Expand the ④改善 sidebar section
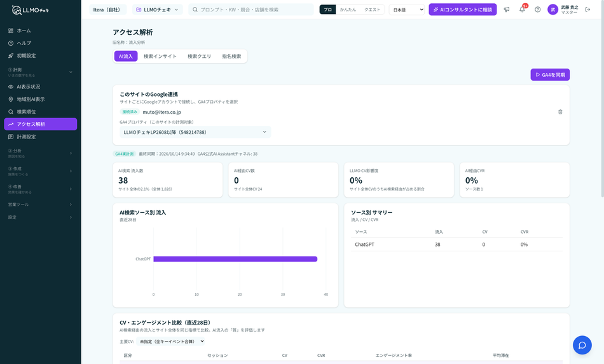The width and height of the screenshot is (604, 364). [41, 189]
